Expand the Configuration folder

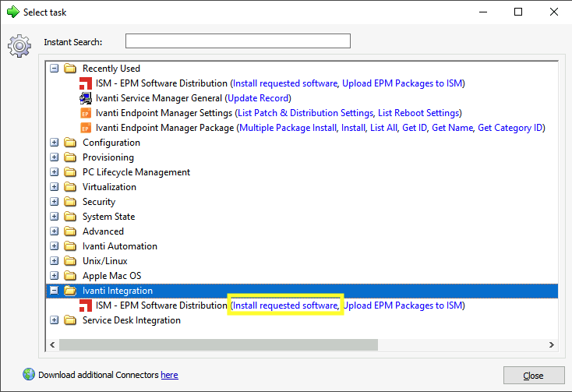pyautogui.click(x=55, y=142)
